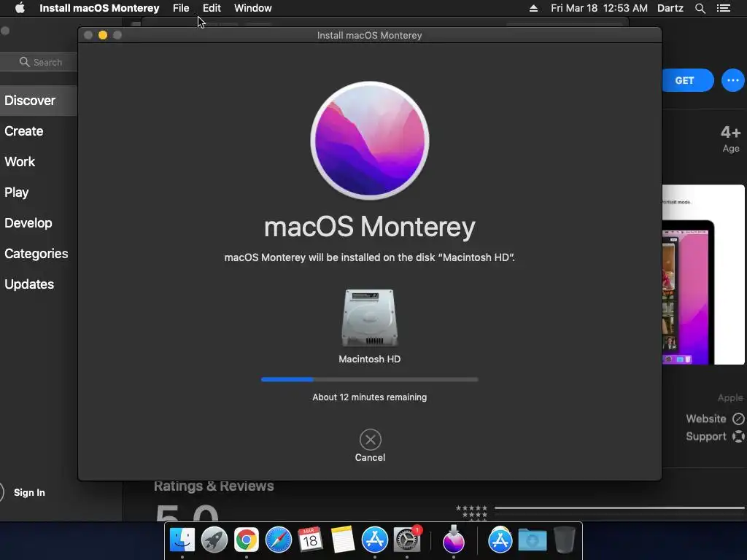Viewport: 747px width, 560px height.
Task: Open App Store icon left of System Preferences
Action: click(x=375, y=540)
